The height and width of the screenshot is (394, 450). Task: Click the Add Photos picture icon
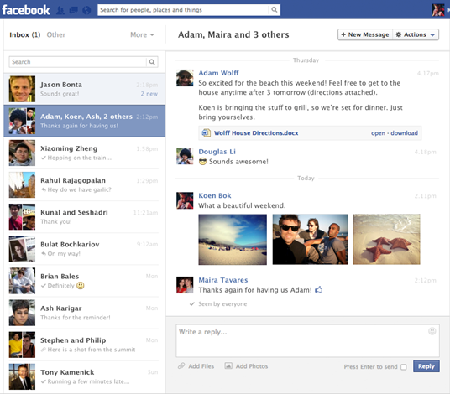point(228,366)
